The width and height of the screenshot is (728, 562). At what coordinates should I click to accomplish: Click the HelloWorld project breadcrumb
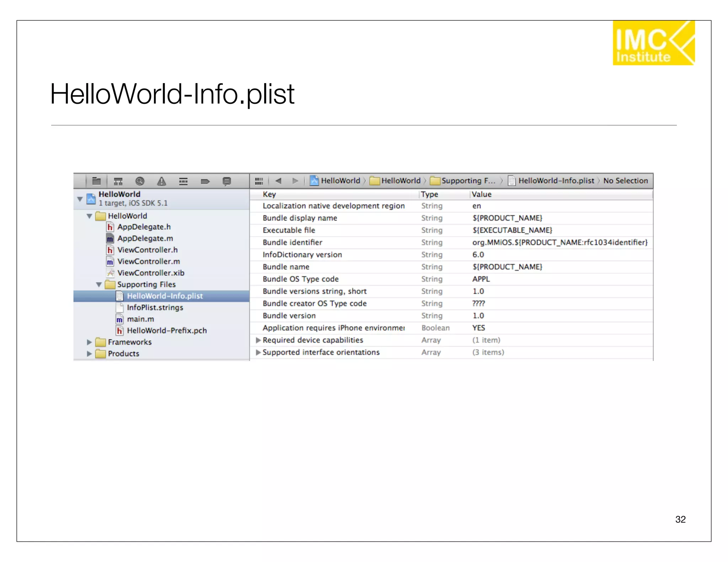click(x=335, y=181)
